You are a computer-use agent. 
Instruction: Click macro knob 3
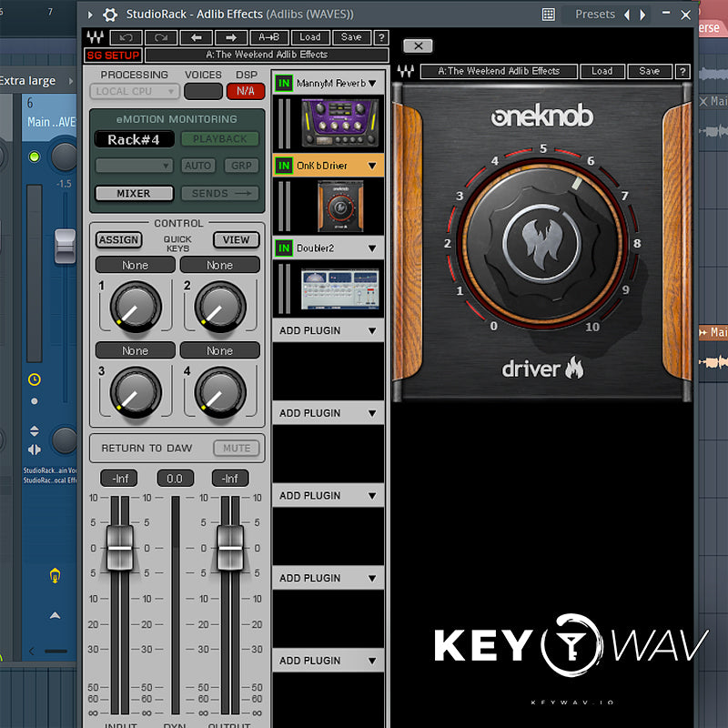coord(136,392)
